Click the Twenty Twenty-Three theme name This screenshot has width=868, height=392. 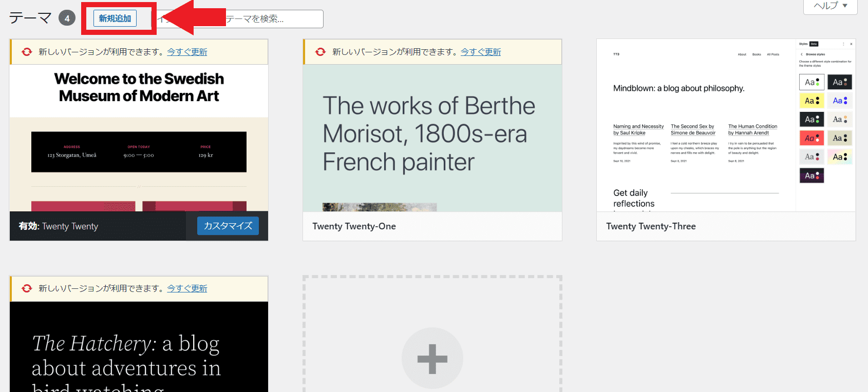coord(651,226)
